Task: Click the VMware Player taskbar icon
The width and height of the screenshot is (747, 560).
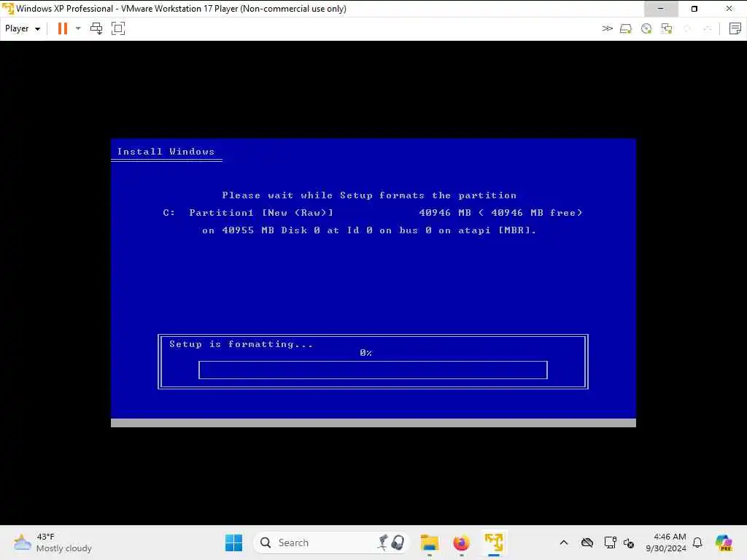Action: (494, 542)
